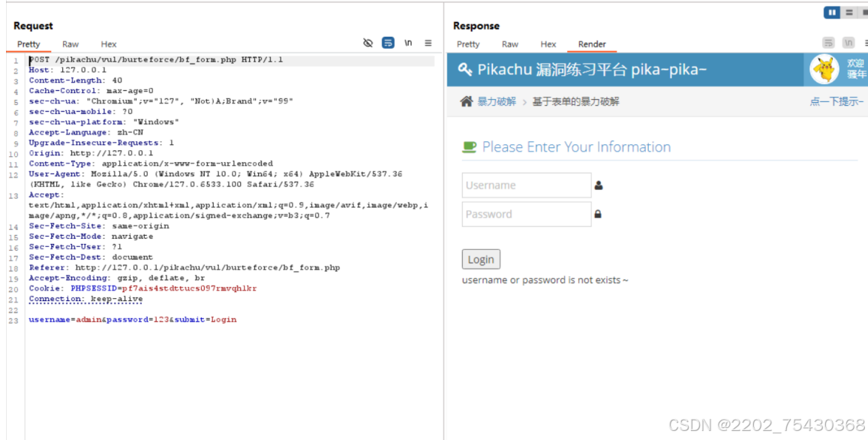Click the Content-Type application/x-www-form-urlencoded line
Image resolution: width=868 pixels, height=440 pixels.
tap(151, 164)
